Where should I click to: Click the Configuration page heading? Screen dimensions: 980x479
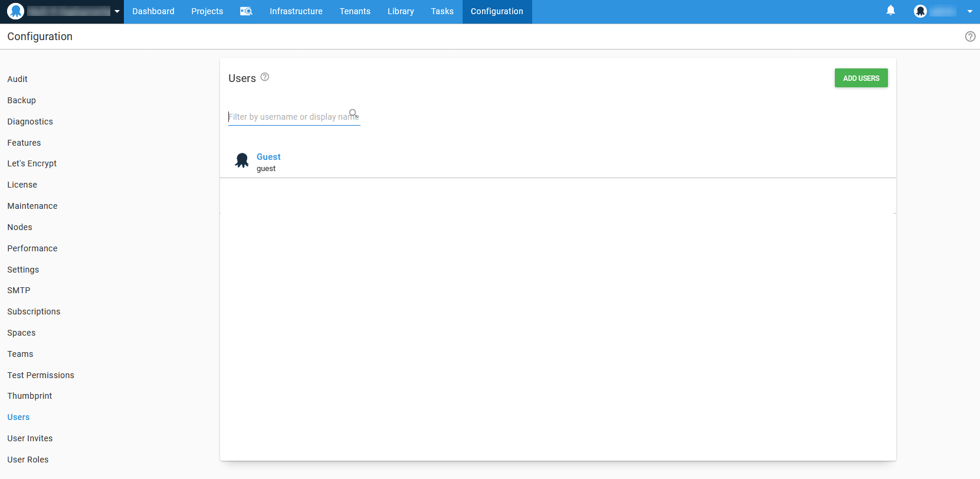[x=40, y=37]
